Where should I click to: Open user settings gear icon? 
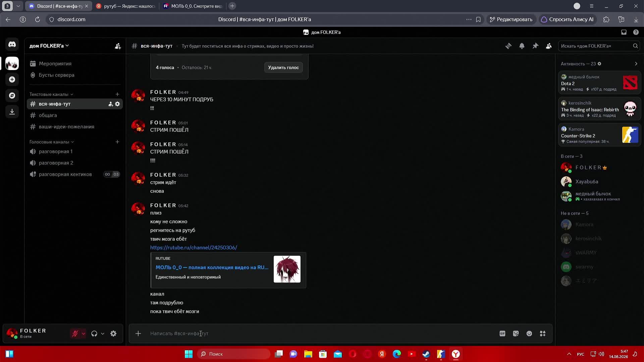pyautogui.click(x=113, y=334)
